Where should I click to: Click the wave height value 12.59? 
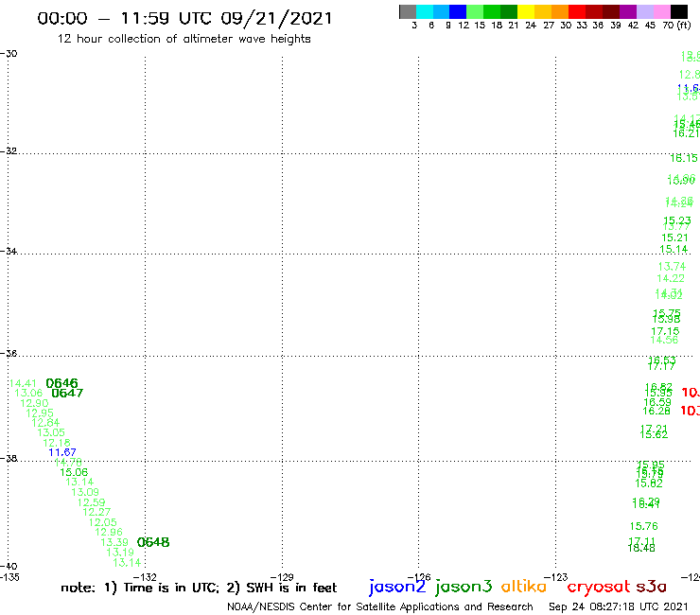(91, 502)
